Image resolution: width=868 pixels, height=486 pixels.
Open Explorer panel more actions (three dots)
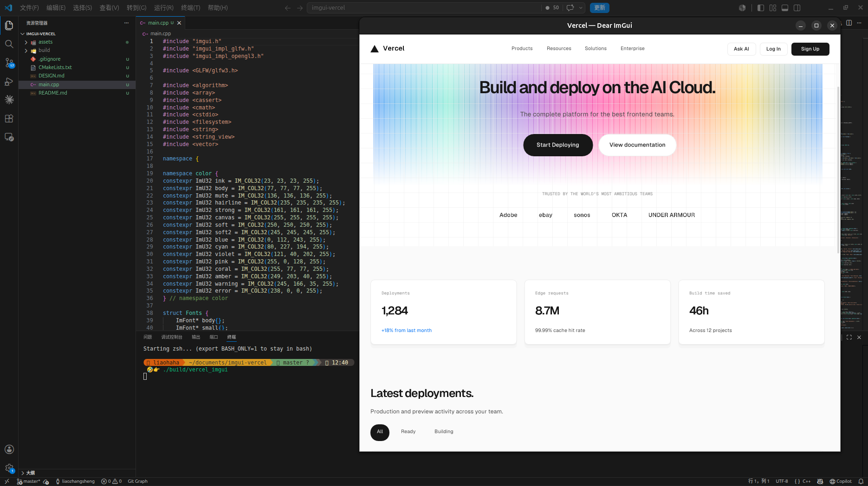click(126, 23)
